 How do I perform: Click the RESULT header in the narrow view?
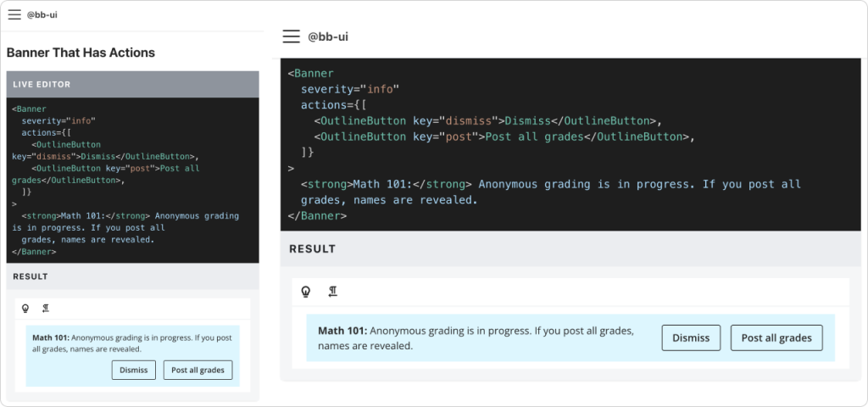coord(31,276)
